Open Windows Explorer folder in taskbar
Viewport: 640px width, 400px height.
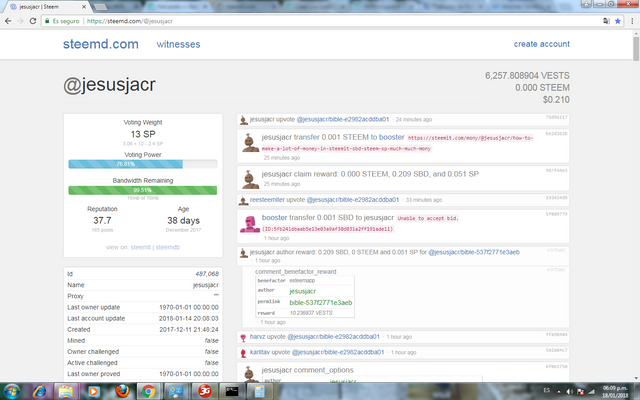(66, 391)
